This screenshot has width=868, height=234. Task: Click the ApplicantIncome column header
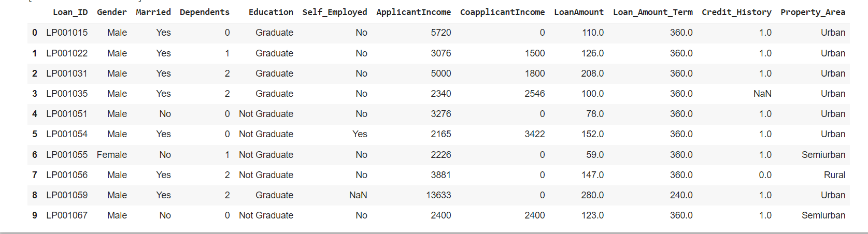(414, 12)
